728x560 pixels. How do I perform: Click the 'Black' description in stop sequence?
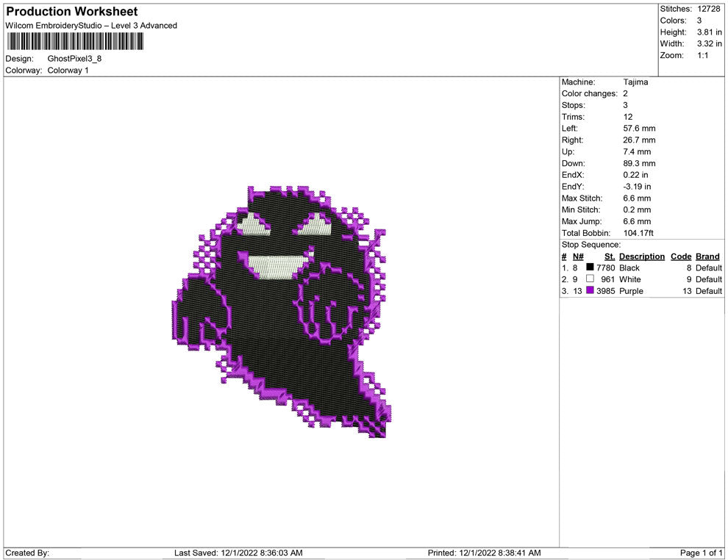[x=629, y=268]
